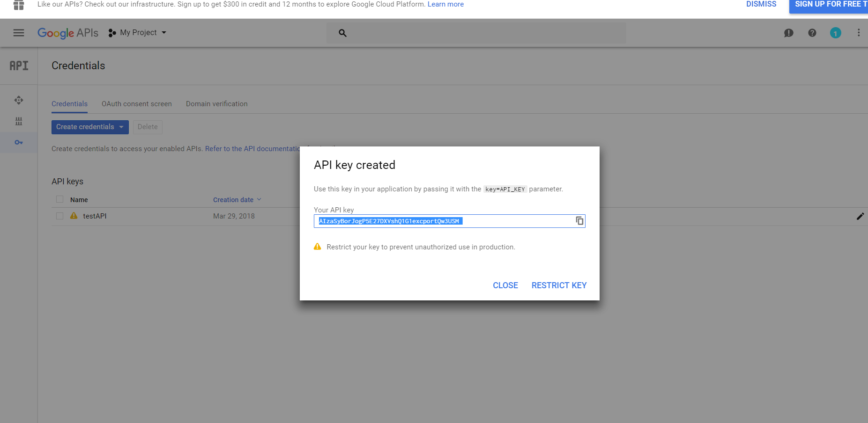Click the edit pencil for testAPI
This screenshot has width=868, height=423.
[x=860, y=216]
